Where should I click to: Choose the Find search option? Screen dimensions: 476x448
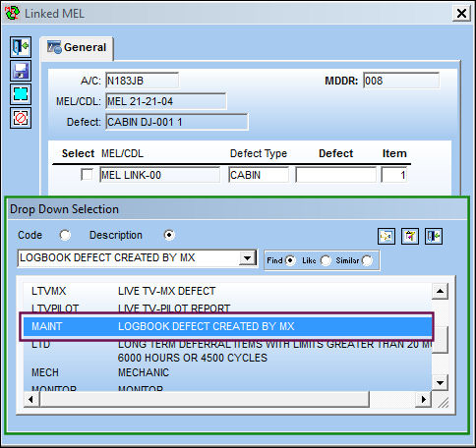(x=290, y=260)
